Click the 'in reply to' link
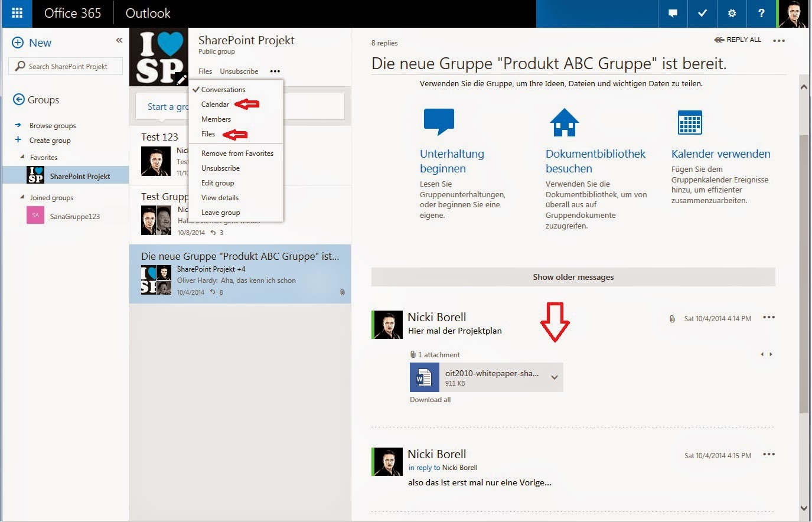Screen dimensions: 812x522 pos(424,467)
